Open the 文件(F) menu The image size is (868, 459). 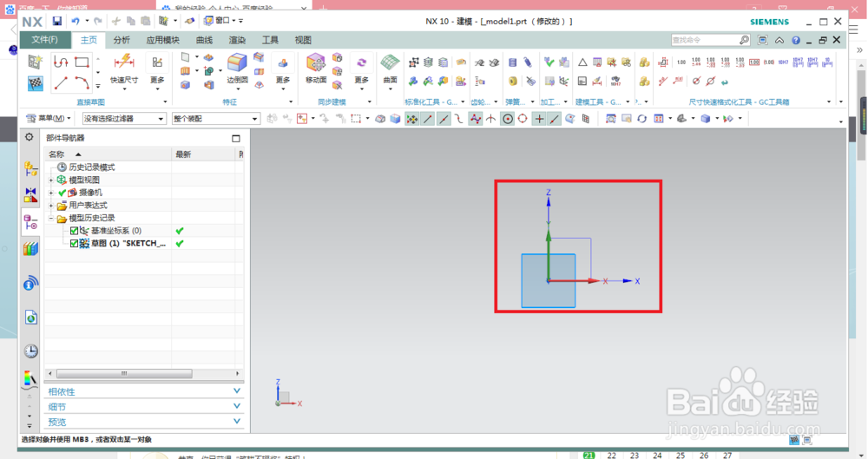pos(45,40)
